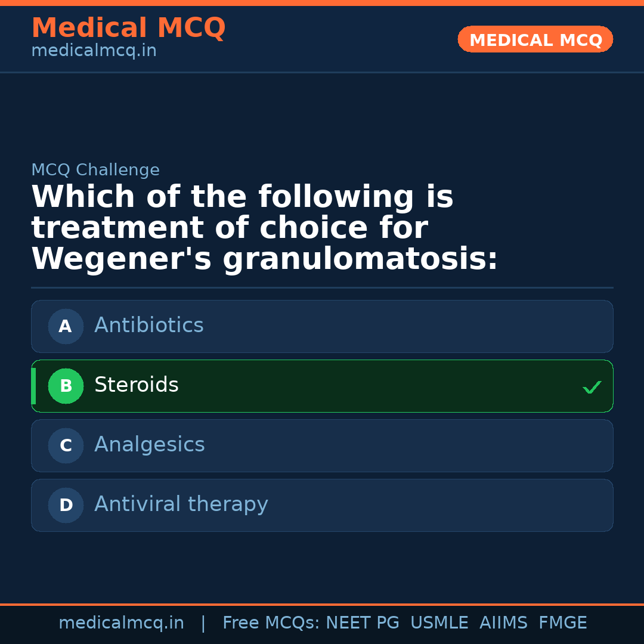Click the green B badge circle
Screen dimensions: 644x644
pos(66,386)
